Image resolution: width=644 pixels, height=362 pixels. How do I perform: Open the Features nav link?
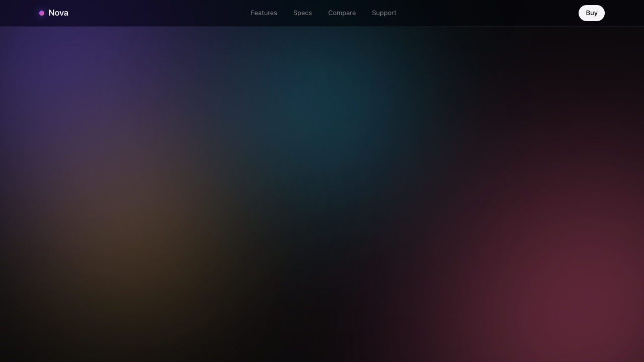(264, 13)
